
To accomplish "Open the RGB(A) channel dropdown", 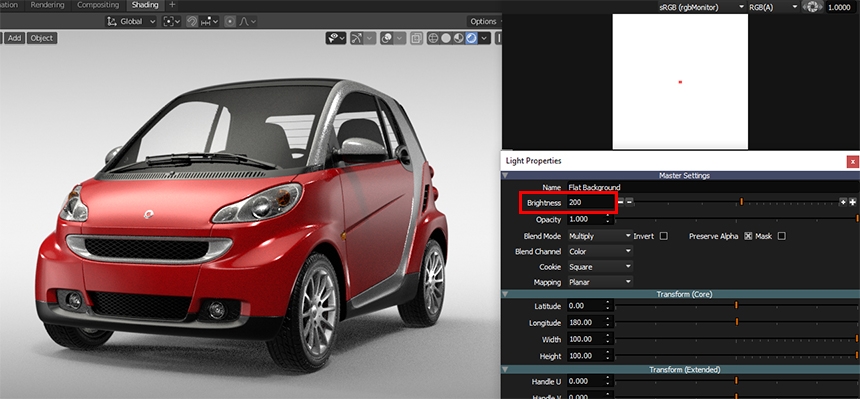I will click(x=773, y=7).
